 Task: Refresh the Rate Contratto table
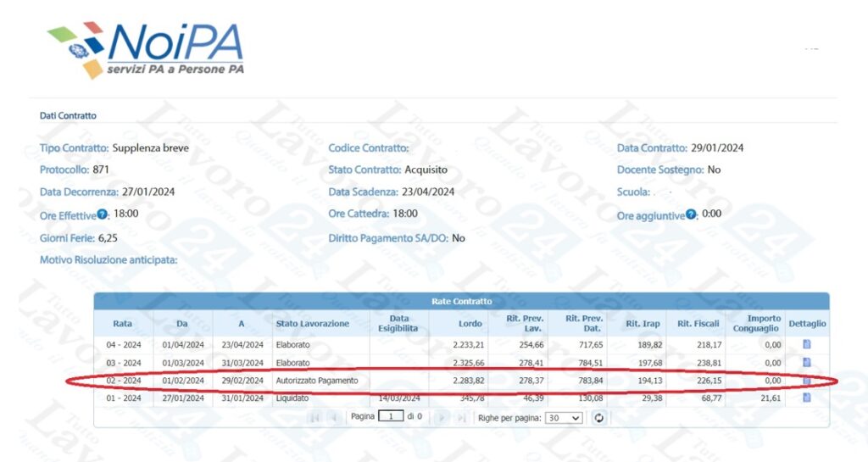pyautogui.click(x=598, y=418)
